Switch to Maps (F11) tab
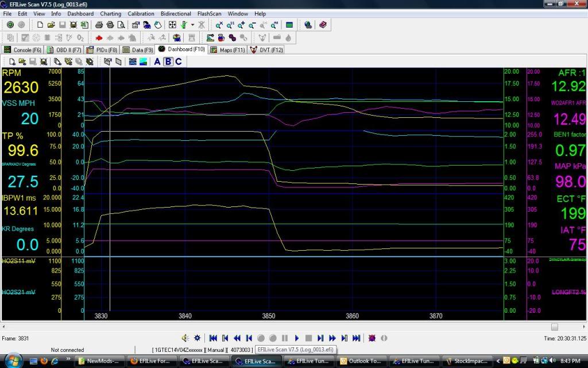 [x=227, y=49]
